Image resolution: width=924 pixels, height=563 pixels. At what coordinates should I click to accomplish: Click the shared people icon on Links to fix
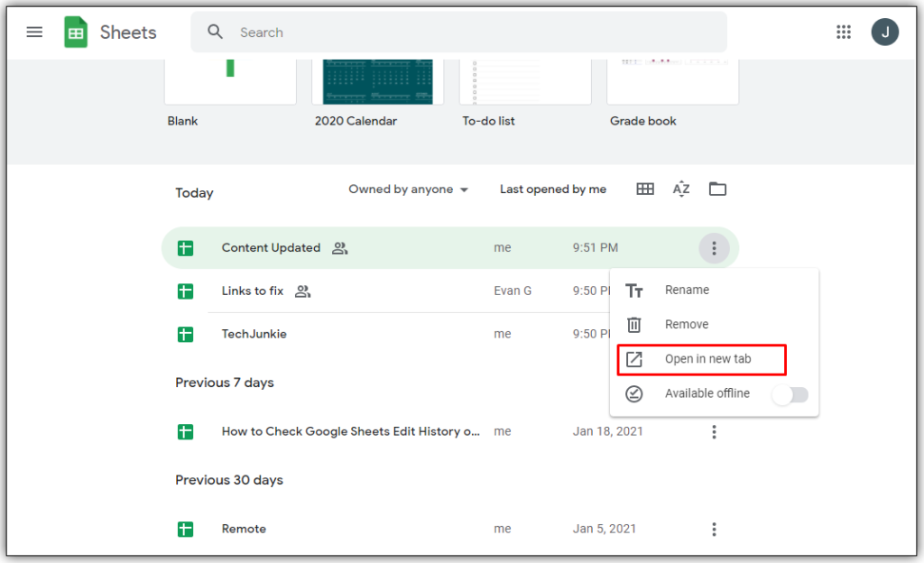click(x=301, y=291)
